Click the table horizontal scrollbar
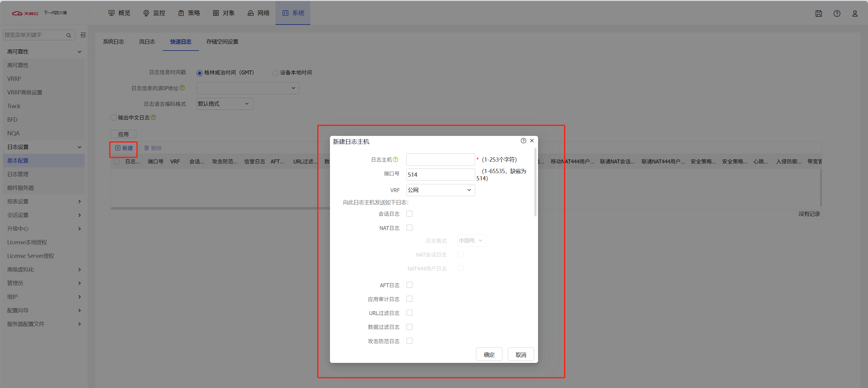Viewport: 868px width, 388px height. (x=220, y=208)
